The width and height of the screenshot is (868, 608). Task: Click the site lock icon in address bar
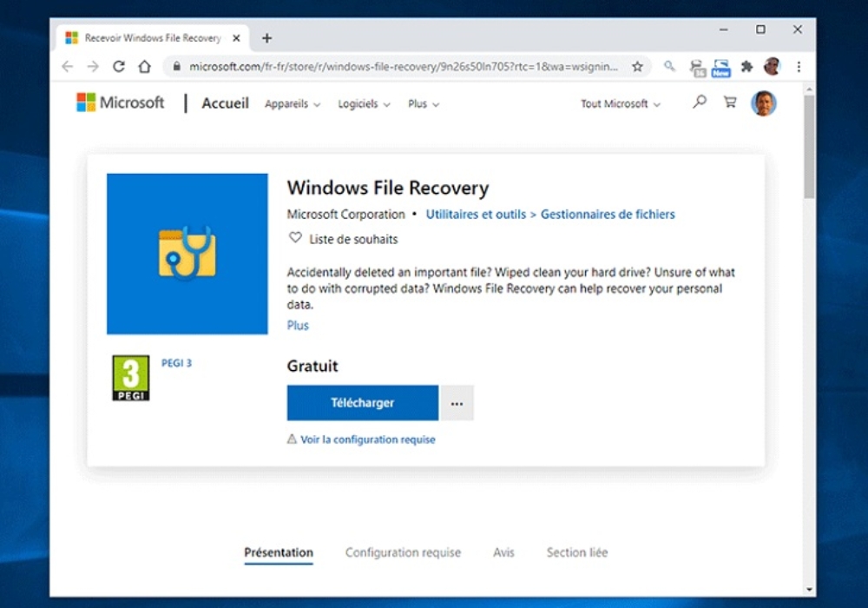click(x=176, y=67)
